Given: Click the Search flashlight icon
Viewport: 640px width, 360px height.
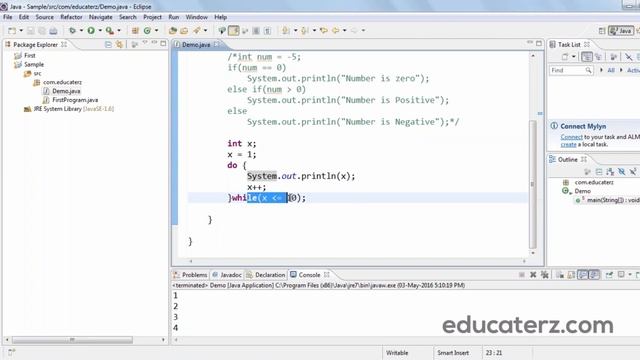Looking at the screenshot, I should coord(197,31).
